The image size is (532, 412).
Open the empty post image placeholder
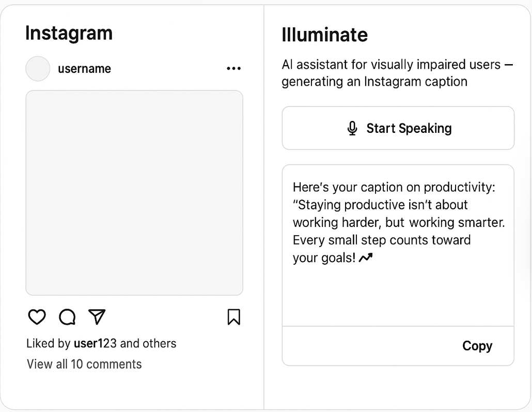[134, 193]
